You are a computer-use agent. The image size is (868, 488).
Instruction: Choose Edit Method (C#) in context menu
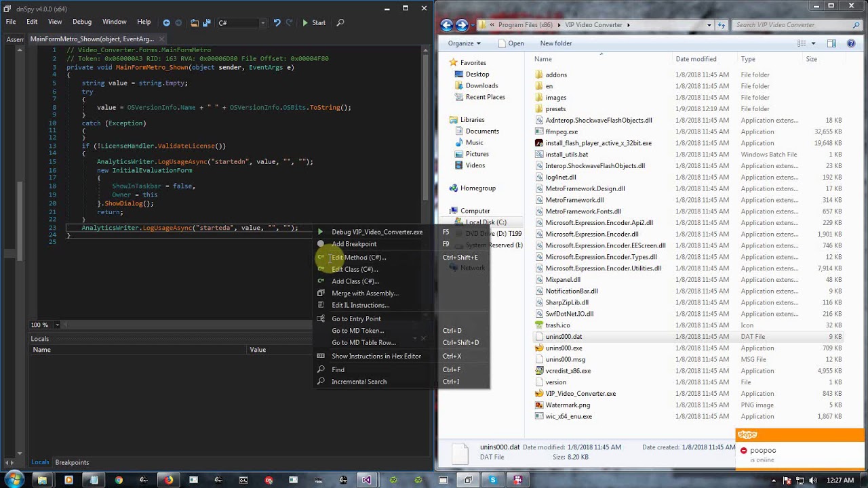pos(359,258)
